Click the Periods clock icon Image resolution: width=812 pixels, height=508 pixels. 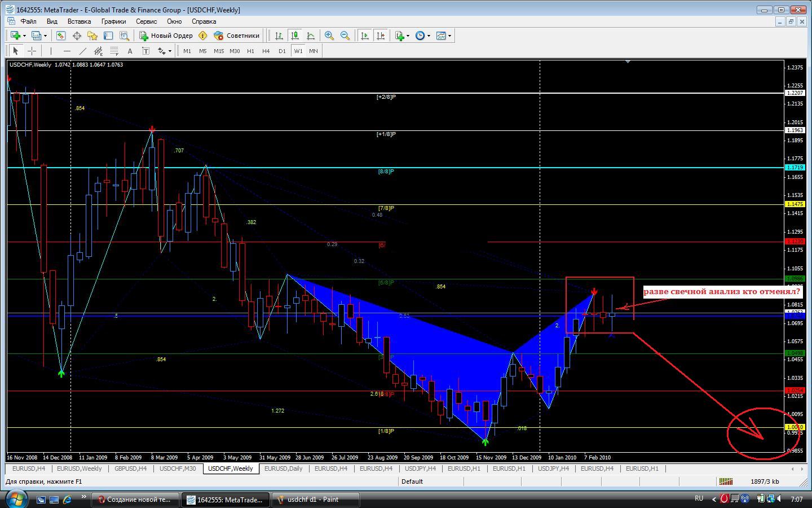click(420, 36)
